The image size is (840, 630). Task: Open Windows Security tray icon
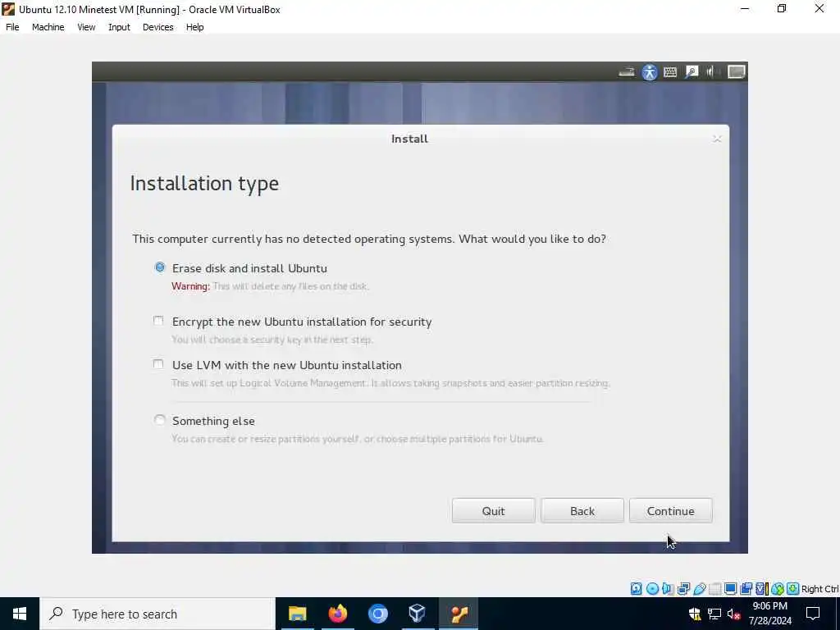tap(695, 614)
